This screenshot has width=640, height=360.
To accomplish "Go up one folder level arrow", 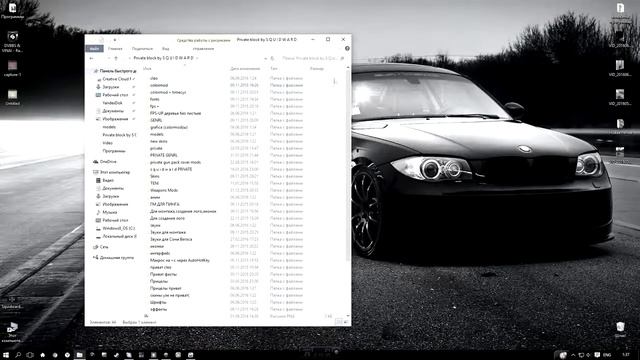I will point(116,58).
